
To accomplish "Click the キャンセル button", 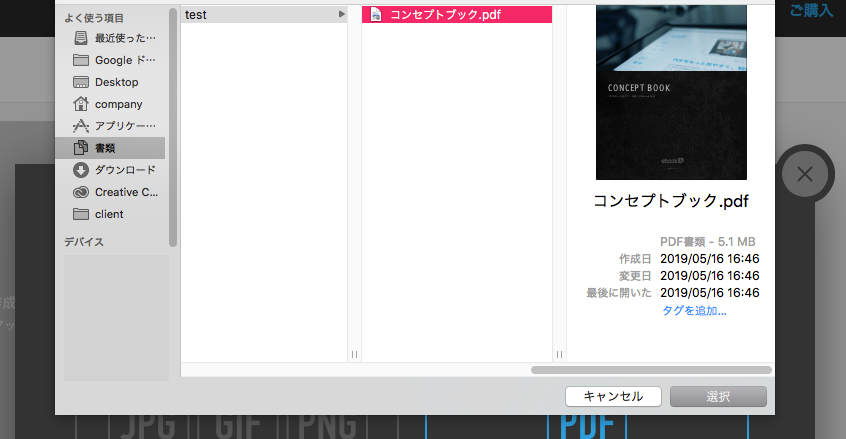I will 613,396.
